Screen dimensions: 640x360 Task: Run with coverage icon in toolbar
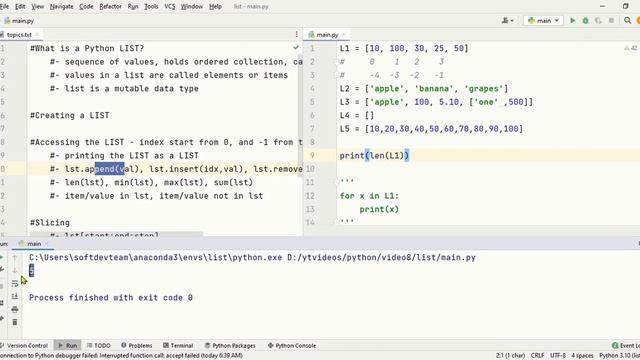click(x=598, y=20)
